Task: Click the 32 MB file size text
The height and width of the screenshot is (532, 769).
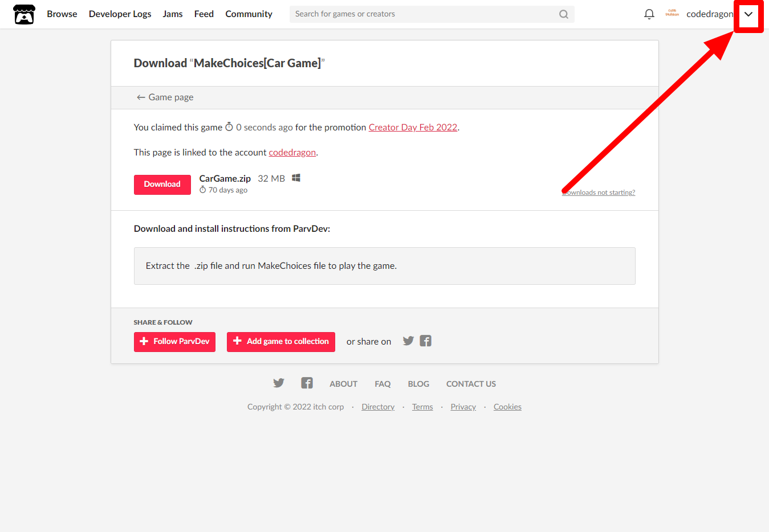Action: (271, 178)
